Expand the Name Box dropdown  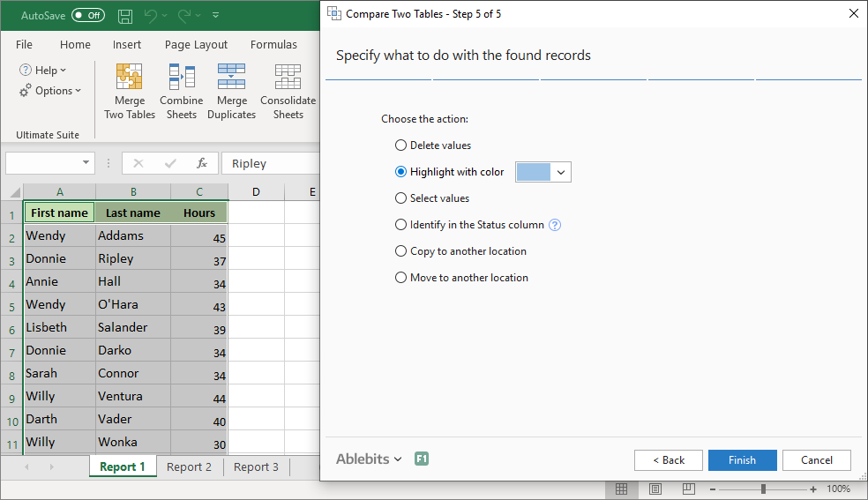pos(86,162)
